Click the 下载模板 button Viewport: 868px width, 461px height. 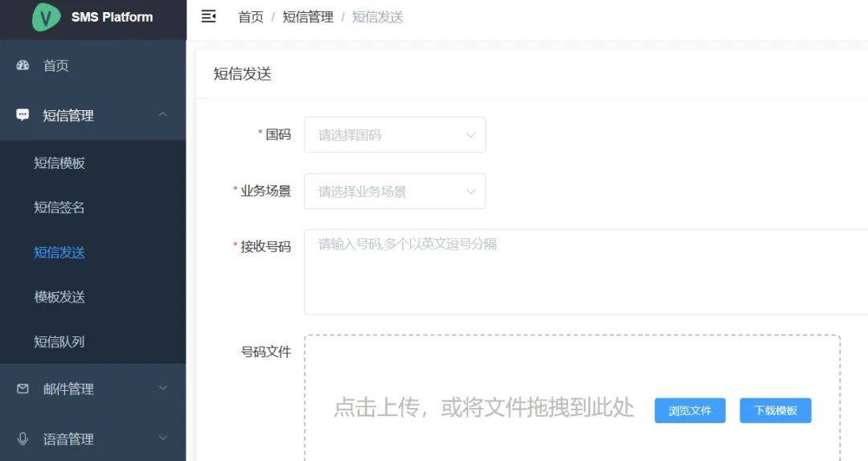776,410
